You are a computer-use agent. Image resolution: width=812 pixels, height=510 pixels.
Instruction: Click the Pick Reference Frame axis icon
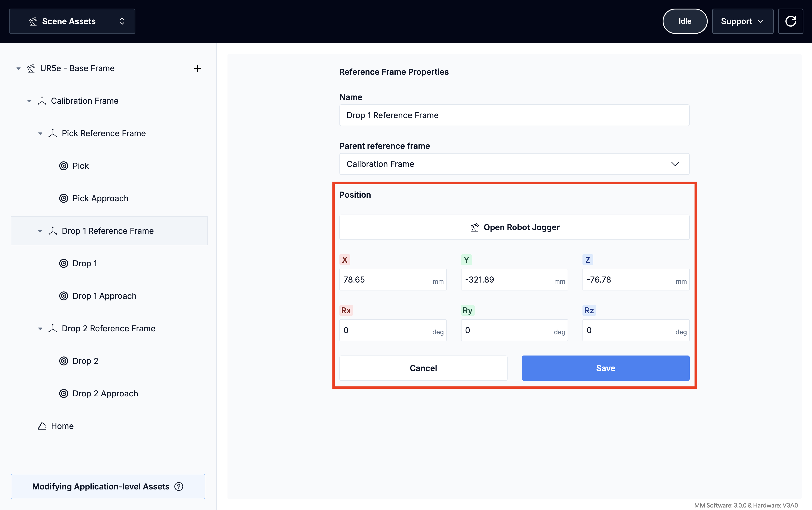(x=53, y=133)
